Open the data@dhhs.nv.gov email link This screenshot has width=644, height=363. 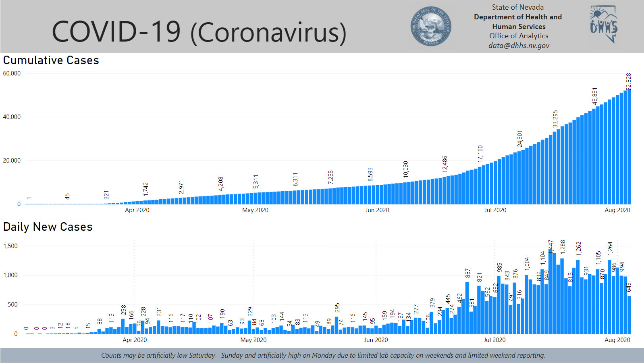click(x=519, y=46)
